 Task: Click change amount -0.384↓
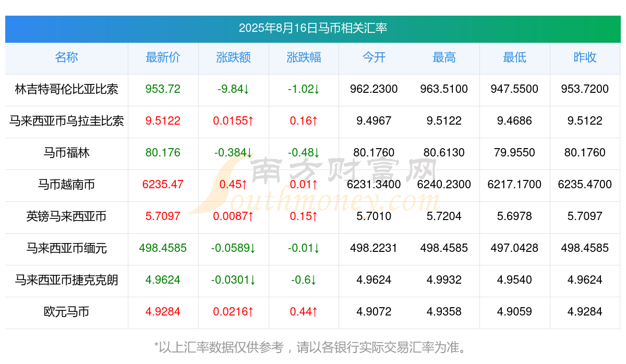point(234,153)
